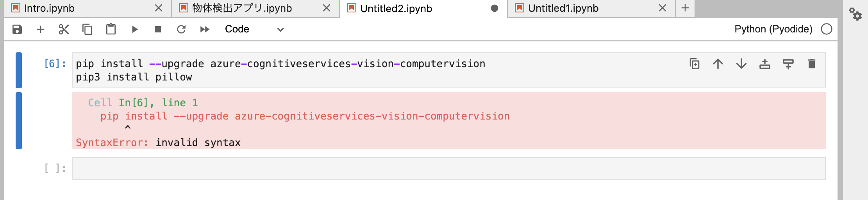Screen dimensions: 868x200
Task: Restart the kernel with the refresh icon
Action: [181, 29]
